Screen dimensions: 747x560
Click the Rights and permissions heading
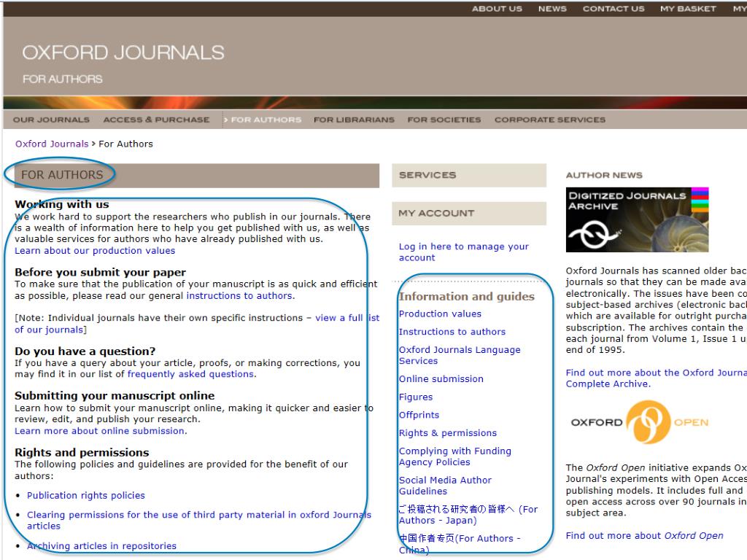(x=82, y=452)
